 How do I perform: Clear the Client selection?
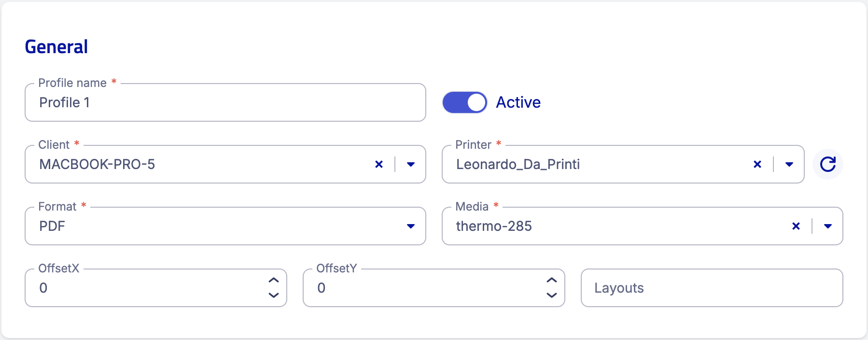[x=379, y=164]
